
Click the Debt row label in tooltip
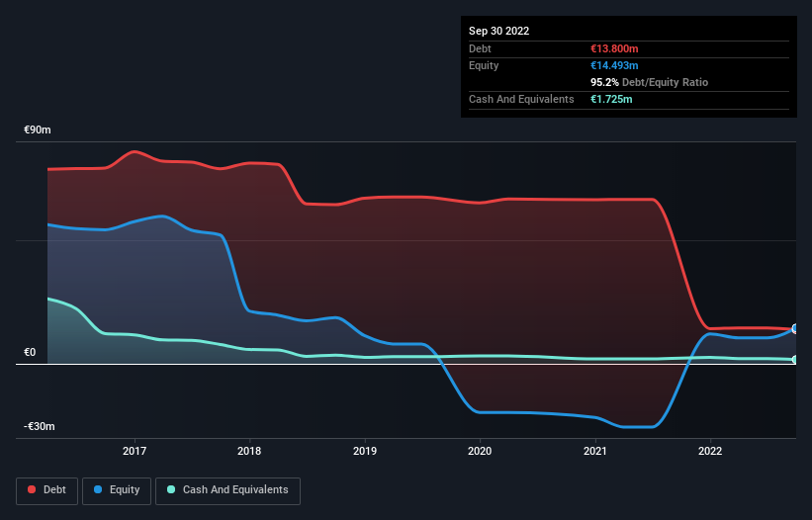(x=480, y=48)
